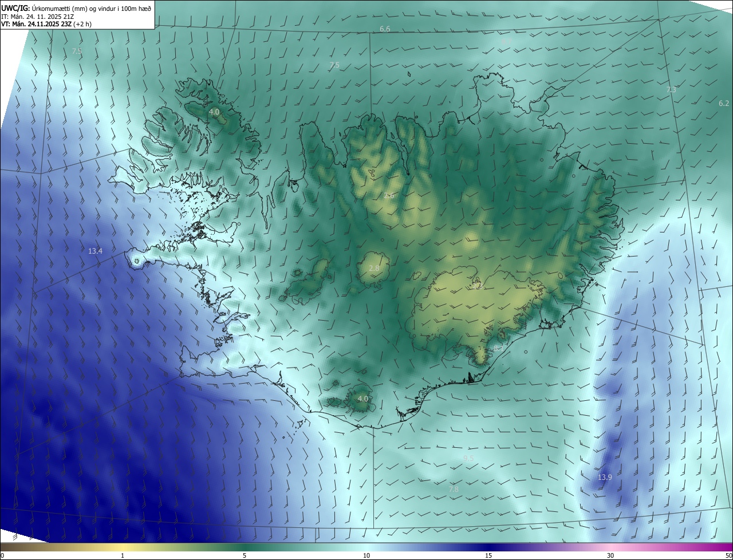Screen dimensions: 733x560
Task: Click the '50' label on the color scale
Action: coord(728,555)
